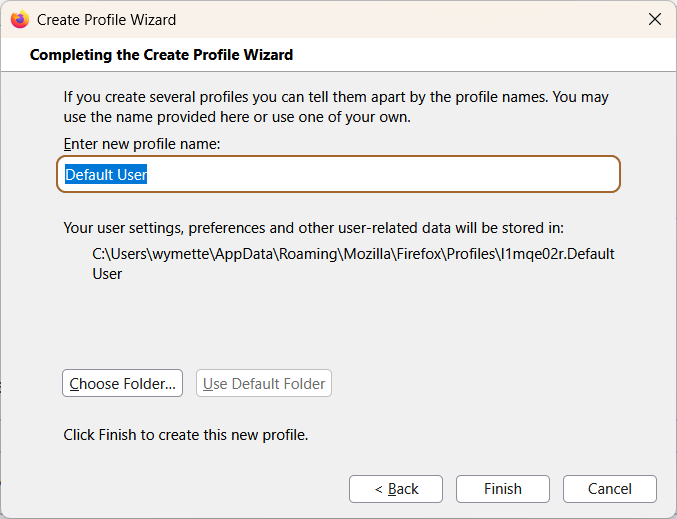Click 'Completing the Create Profile Wizard' heading
Image resolution: width=677 pixels, height=519 pixels.
161,55
